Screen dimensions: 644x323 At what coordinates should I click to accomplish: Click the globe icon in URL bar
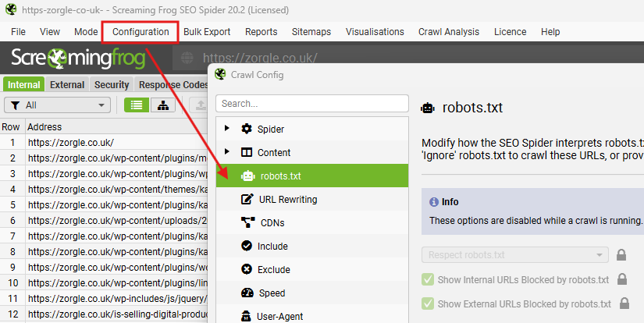tap(187, 59)
